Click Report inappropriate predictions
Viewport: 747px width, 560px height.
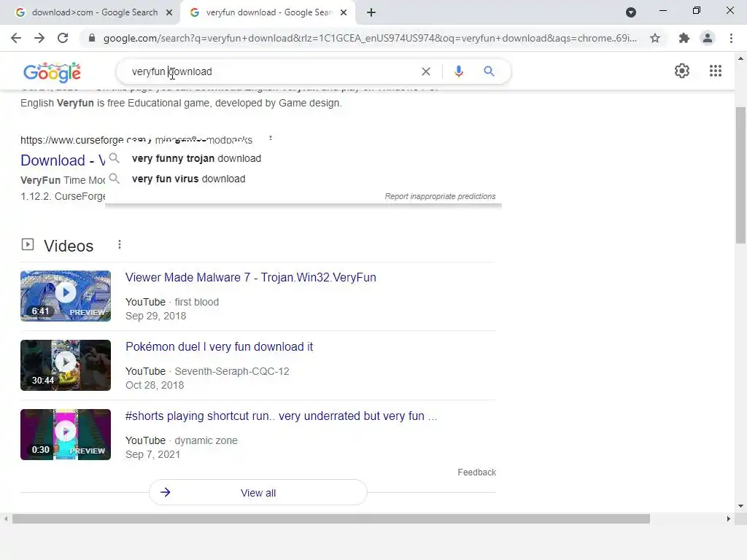coord(440,196)
